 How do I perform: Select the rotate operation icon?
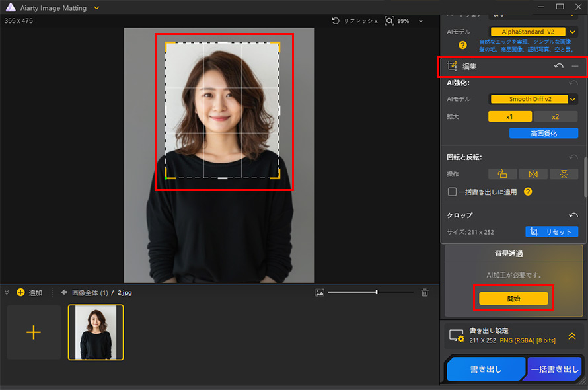502,173
